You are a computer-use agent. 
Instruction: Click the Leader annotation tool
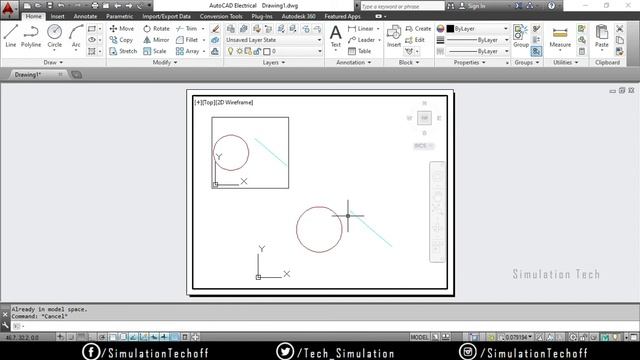pos(362,40)
